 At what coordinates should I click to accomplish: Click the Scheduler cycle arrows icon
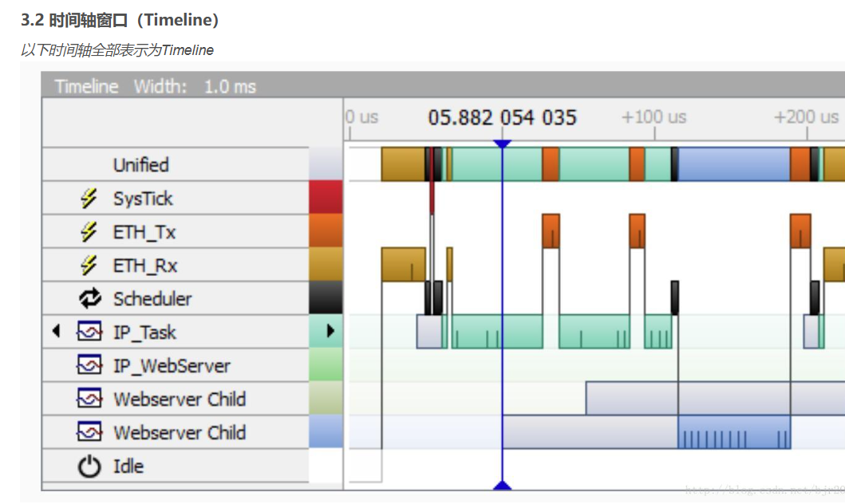click(x=90, y=298)
